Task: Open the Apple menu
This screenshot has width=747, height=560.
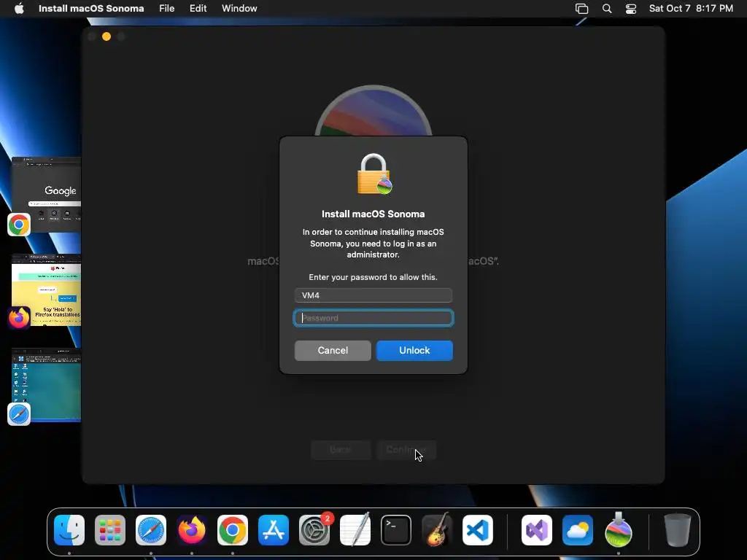Action: (19, 9)
